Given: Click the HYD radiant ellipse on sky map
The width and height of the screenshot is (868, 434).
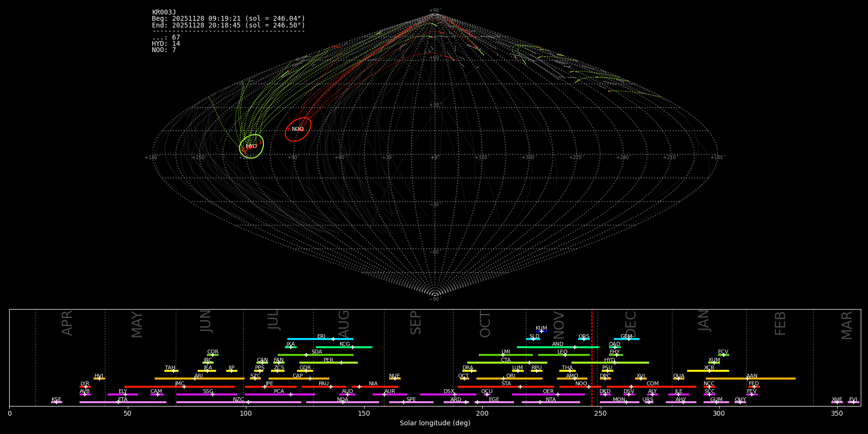Looking at the screenshot, I should (x=251, y=146).
